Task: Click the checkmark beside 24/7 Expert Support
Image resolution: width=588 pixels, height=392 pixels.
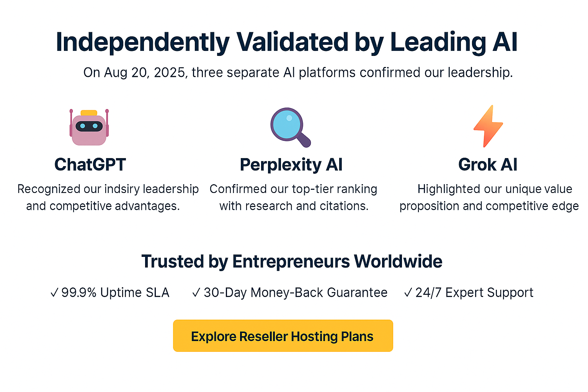Action: pyautogui.click(x=408, y=293)
